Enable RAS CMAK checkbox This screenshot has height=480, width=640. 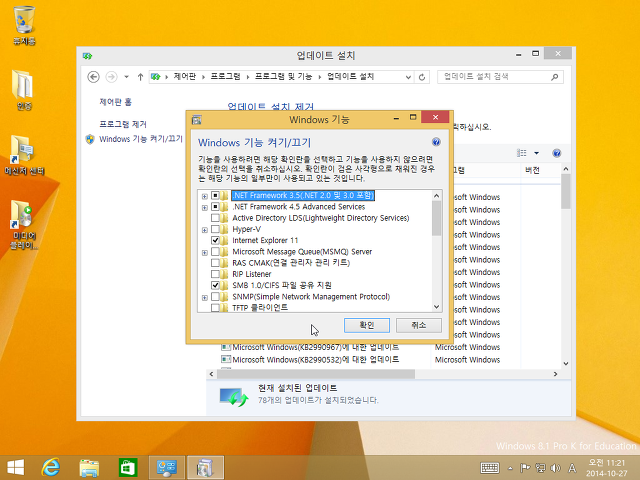point(215,263)
